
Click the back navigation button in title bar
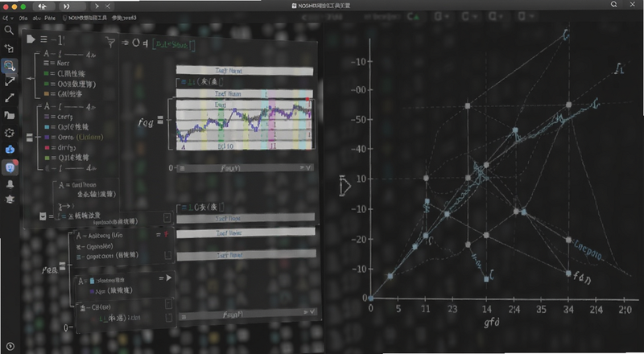coord(43,6)
